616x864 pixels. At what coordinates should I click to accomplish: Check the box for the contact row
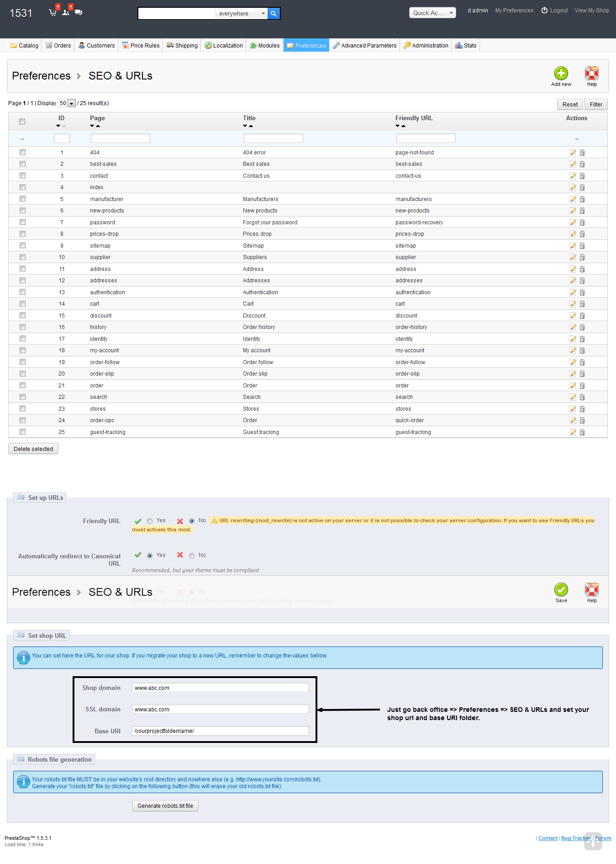pos(22,175)
